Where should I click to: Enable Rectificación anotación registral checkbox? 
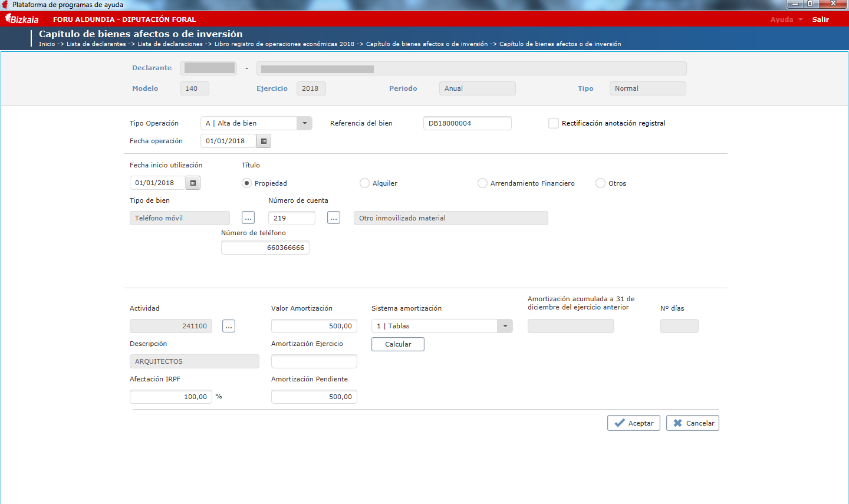click(554, 123)
